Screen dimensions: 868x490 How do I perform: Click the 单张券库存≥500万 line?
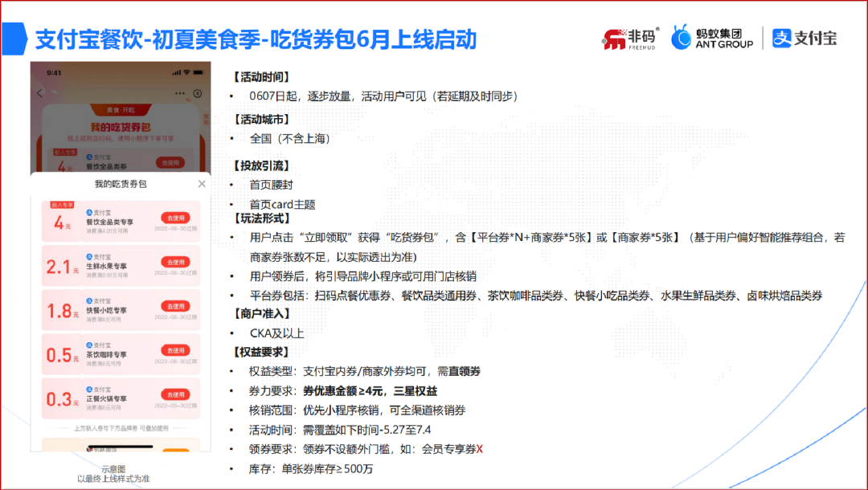pyautogui.click(x=311, y=469)
